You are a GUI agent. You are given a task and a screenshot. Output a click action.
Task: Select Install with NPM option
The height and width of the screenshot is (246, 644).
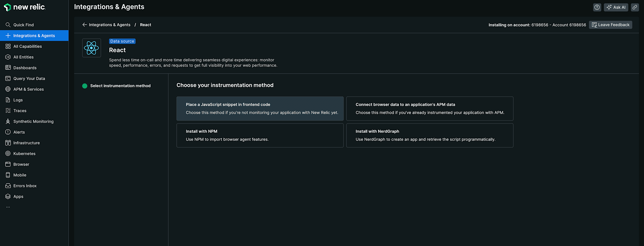pos(260,135)
